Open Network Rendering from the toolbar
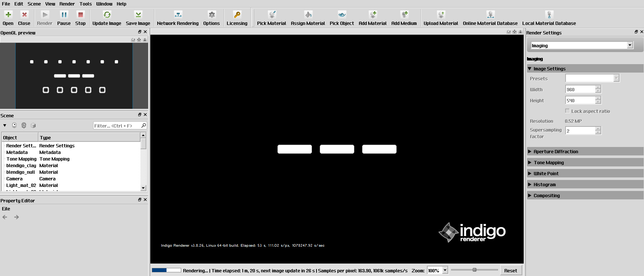Screen dimensions: 644x276 point(178,15)
